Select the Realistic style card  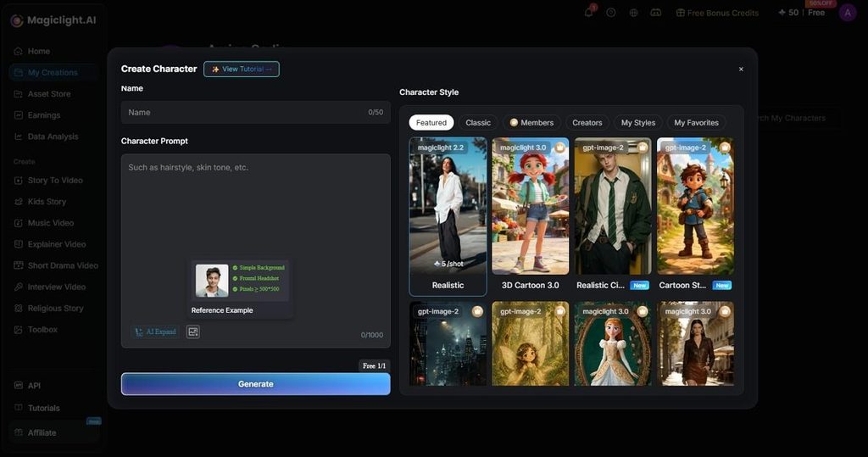[x=448, y=216]
